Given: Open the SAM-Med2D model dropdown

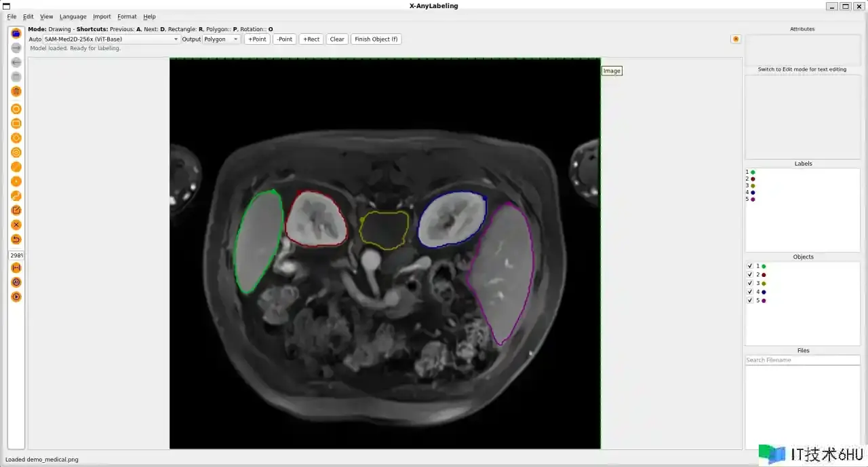Looking at the screenshot, I should pyautogui.click(x=111, y=39).
